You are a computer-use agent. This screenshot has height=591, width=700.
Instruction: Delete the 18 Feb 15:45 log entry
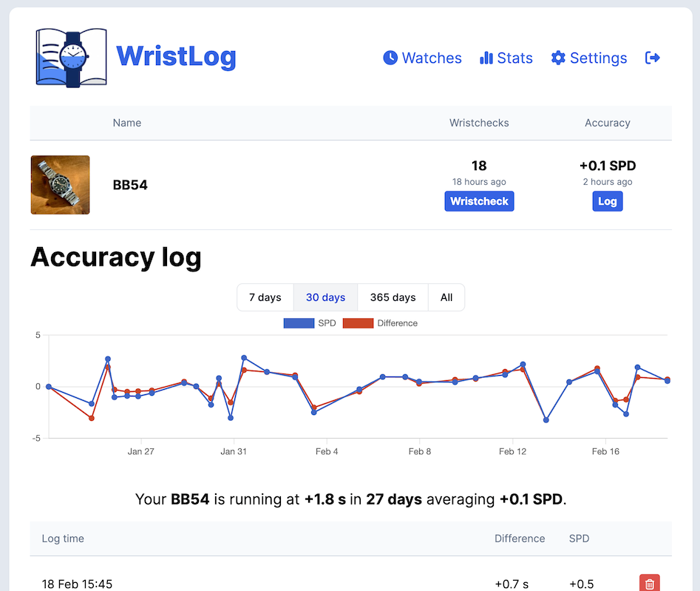coord(649,584)
